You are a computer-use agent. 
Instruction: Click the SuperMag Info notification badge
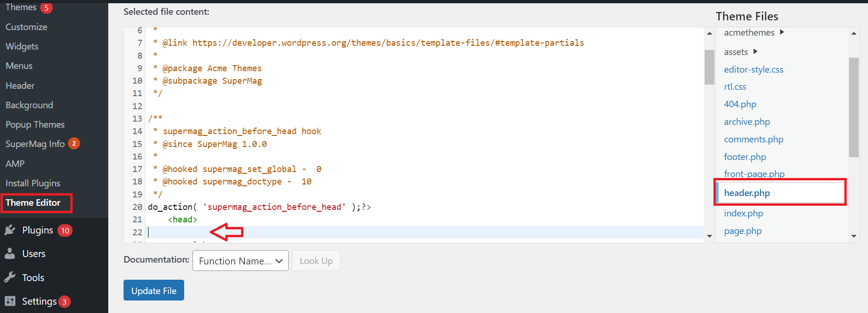point(74,143)
